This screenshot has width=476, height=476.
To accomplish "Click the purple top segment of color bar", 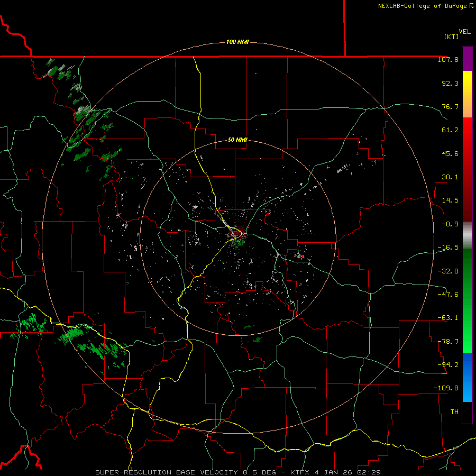I will coord(467,59).
